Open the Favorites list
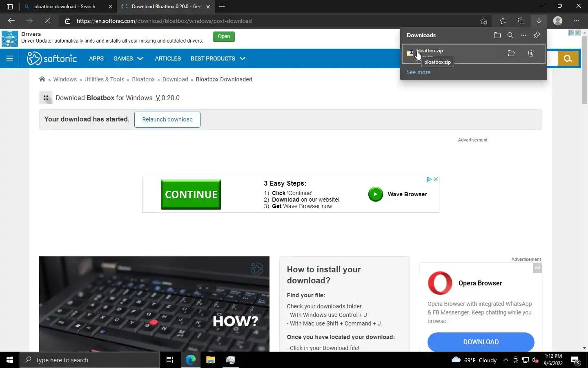Screen dimensions: 588x368 click(x=503, y=21)
